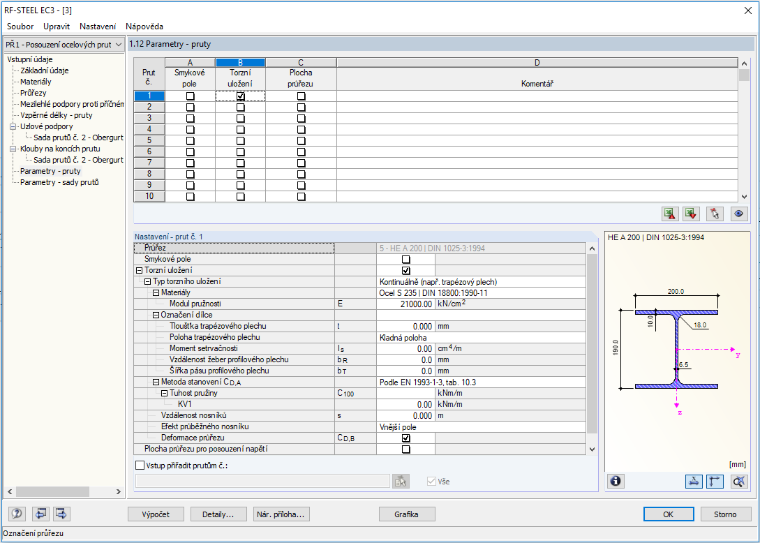Open the Nápověda menu

coord(144,26)
